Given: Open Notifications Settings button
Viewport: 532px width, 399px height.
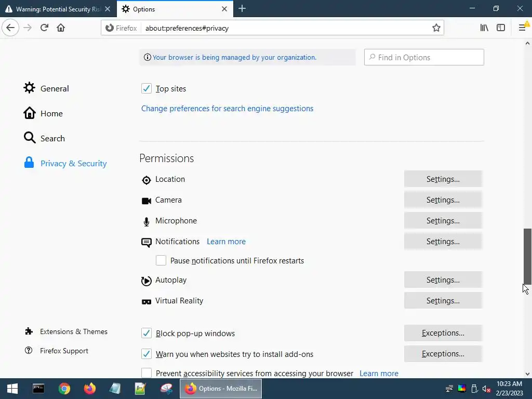Looking at the screenshot, I should (443, 241).
